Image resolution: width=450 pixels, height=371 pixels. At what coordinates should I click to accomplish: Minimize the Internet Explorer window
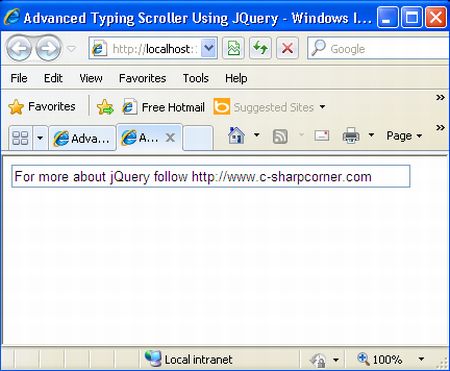(x=387, y=17)
